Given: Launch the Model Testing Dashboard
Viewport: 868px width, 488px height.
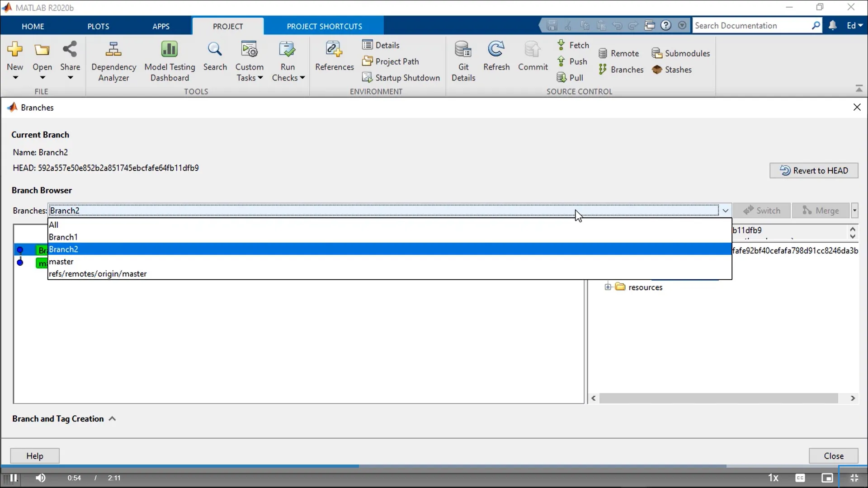Looking at the screenshot, I should (x=170, y=60).
